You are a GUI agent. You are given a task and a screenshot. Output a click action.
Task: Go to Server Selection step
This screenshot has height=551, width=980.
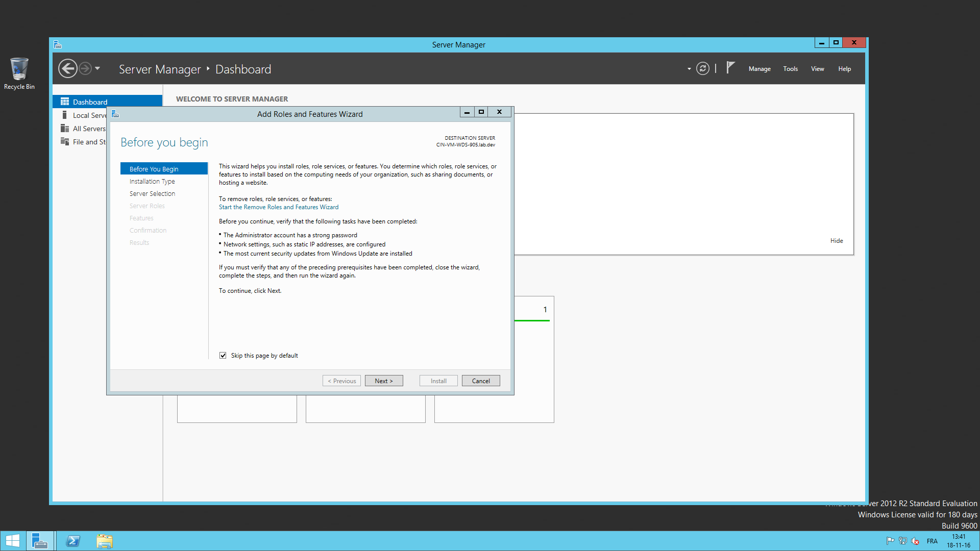(x=152, y=193)
